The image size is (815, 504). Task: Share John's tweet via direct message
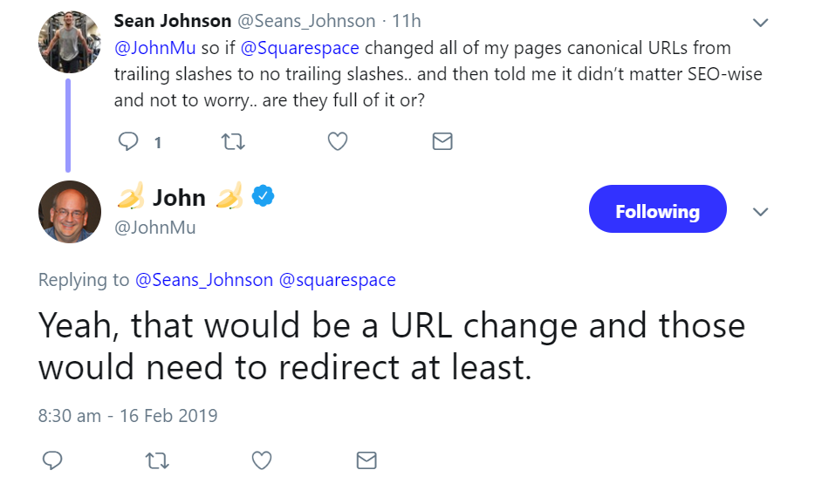(366, 460)
